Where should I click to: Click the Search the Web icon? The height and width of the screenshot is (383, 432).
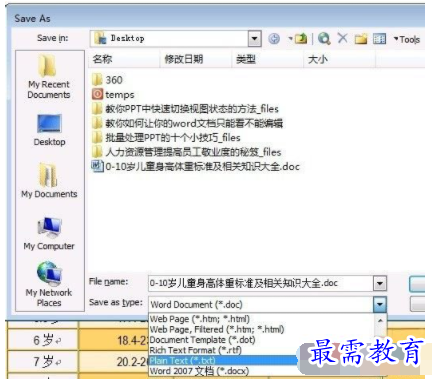click(x=324, y=39)
